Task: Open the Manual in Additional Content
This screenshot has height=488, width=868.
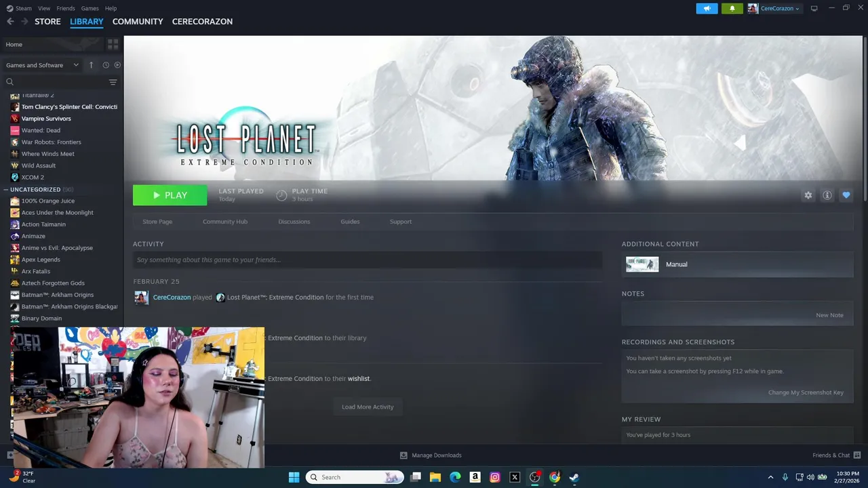Action: pyautogui.click(x=737, y=264)
